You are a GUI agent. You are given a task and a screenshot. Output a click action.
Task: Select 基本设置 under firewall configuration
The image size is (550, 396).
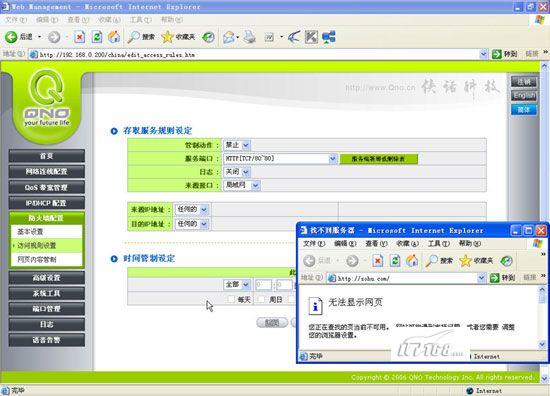click(47, 231)
